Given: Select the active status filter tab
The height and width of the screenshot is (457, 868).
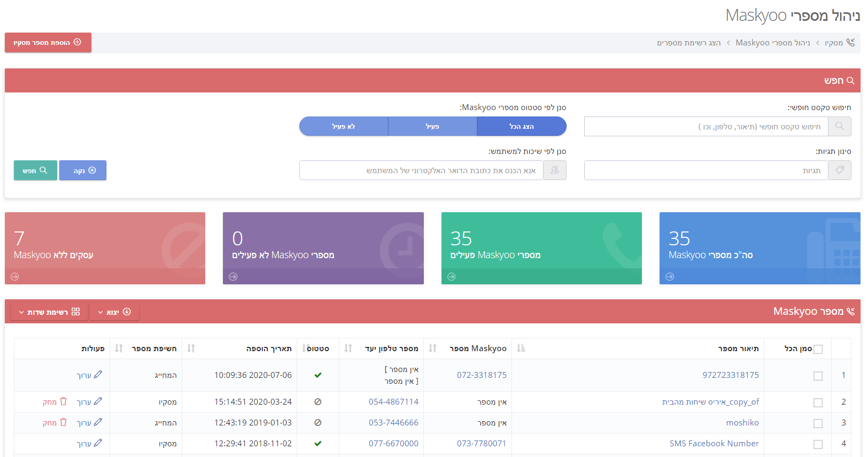Looking at the screenshot, I should tap(432, 127).
